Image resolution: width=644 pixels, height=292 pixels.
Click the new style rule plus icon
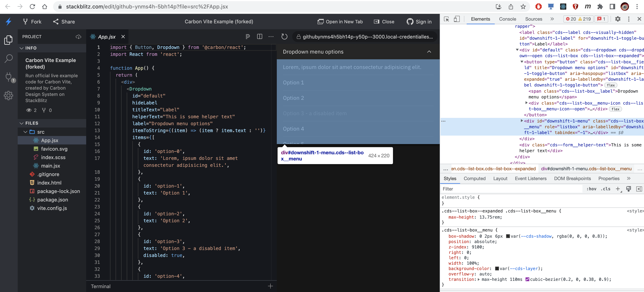(x=618, y=189)
